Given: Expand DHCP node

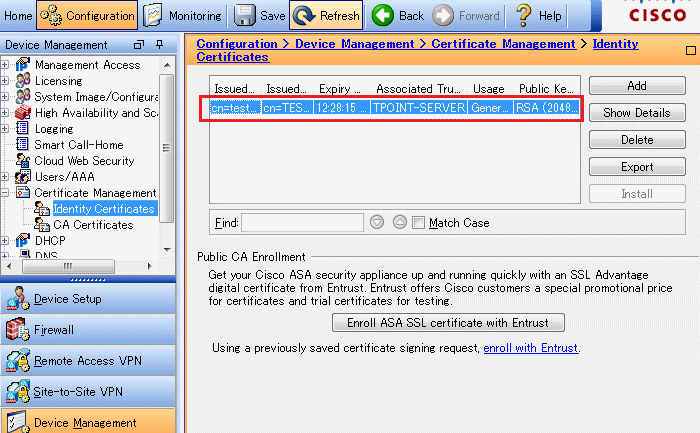Looking at the screenshot, I should [x=5, y=240].
